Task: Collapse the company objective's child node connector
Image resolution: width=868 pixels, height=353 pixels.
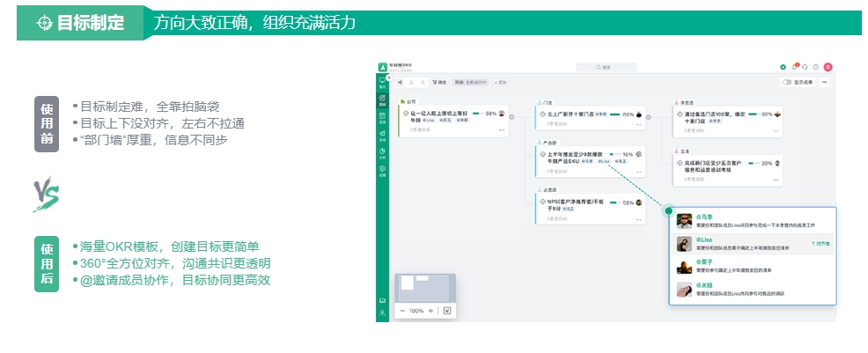Action: pos(511,114)
